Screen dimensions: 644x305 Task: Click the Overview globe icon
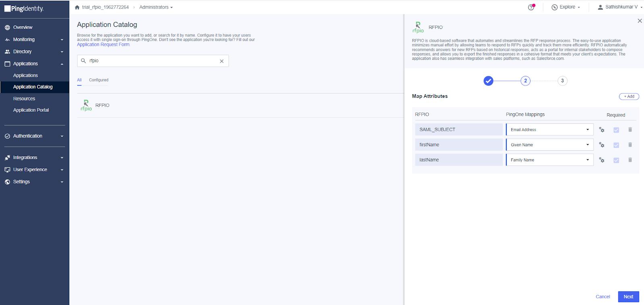7,28
